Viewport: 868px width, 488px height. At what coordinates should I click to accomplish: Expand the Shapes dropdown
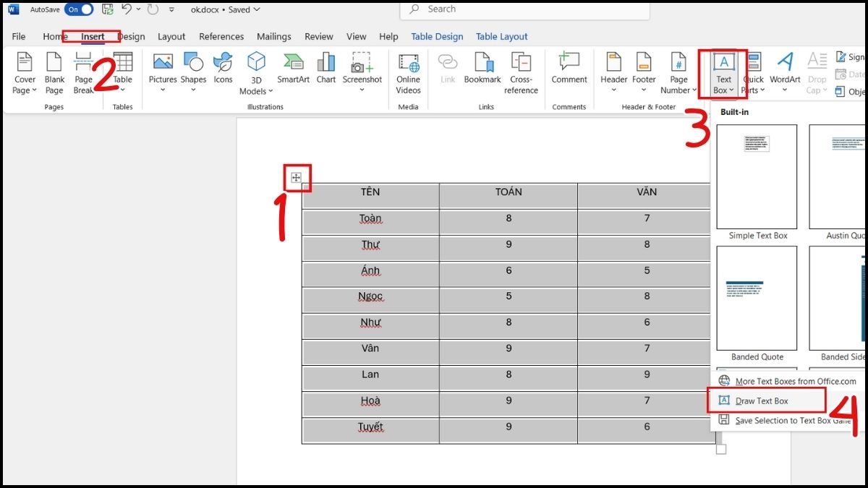(193, 90)
